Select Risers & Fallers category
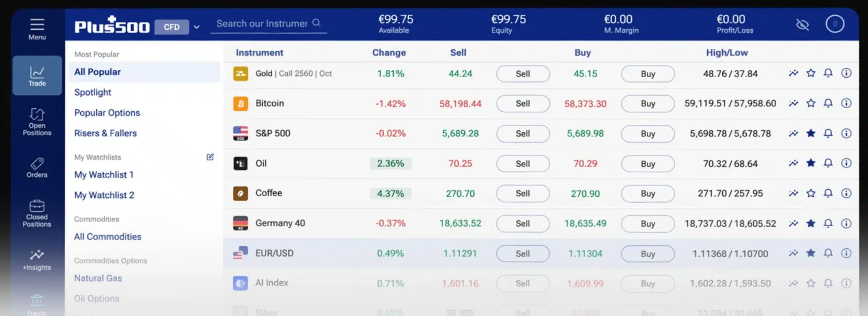This screenshot has height=316, width=868. (105, 133)
